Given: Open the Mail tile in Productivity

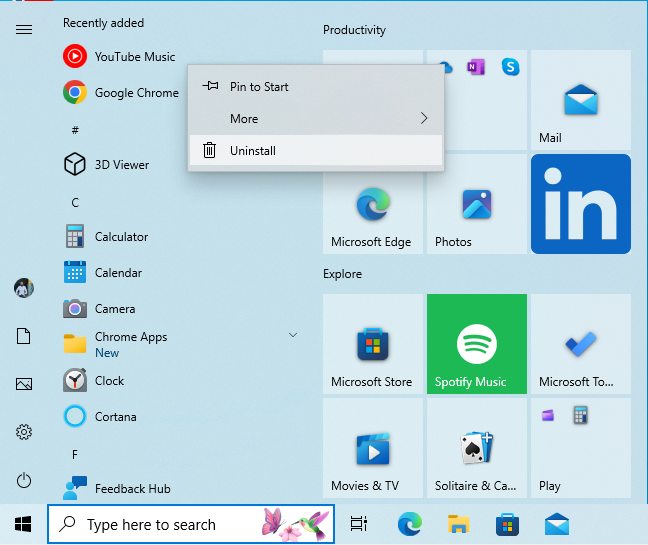Looking at the screenshot, I should click(581, 100).
